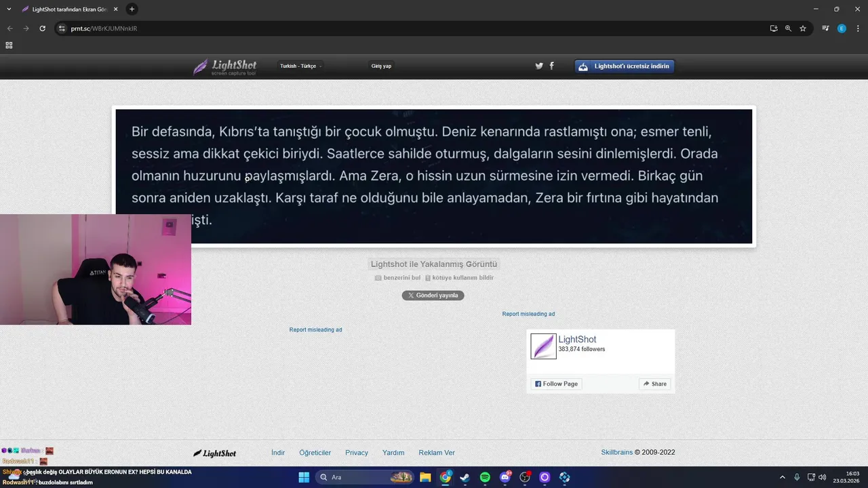Open Chrome three-dot menu
Viewport: 868px width, 488px height.
(x=858, y=28)
